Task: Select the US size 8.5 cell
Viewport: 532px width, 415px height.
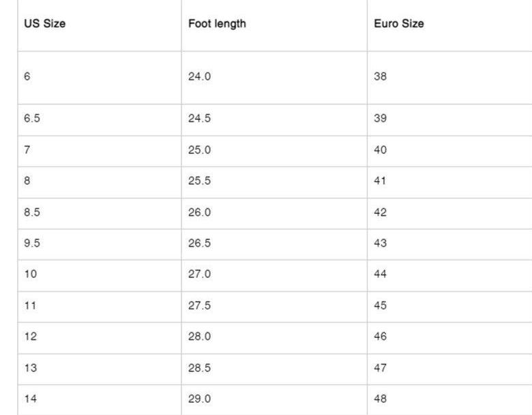Action: coord(100,213)
